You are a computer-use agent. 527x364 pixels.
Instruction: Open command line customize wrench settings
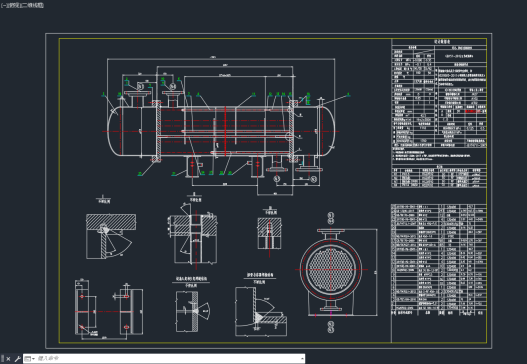click(17, 359)
